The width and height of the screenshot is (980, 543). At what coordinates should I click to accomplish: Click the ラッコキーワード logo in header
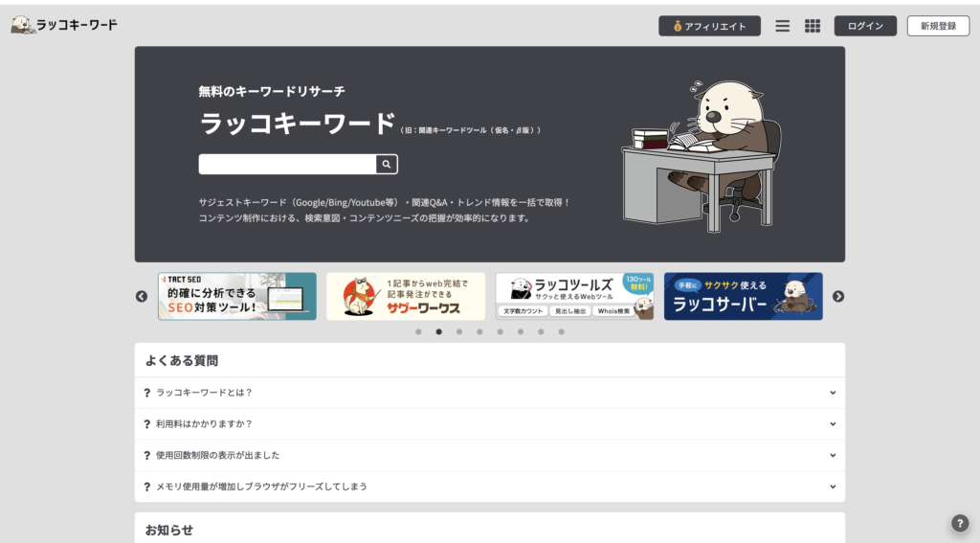[64, 25]
